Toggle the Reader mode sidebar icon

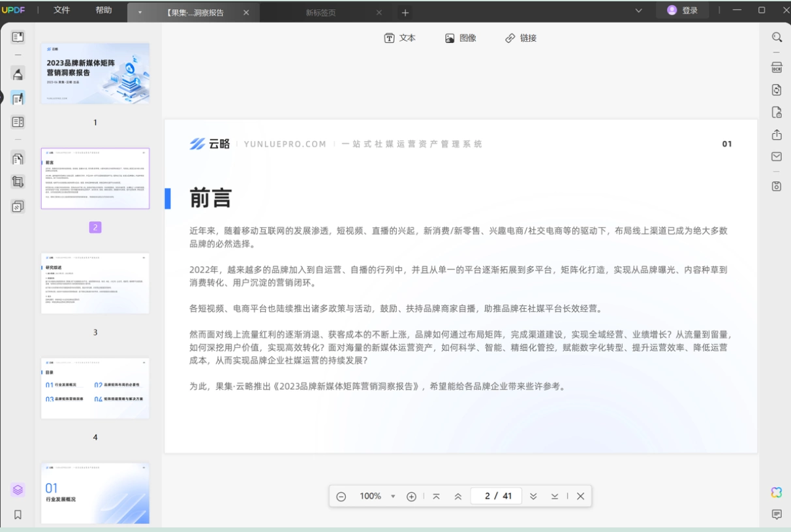[x=18, y=37]
